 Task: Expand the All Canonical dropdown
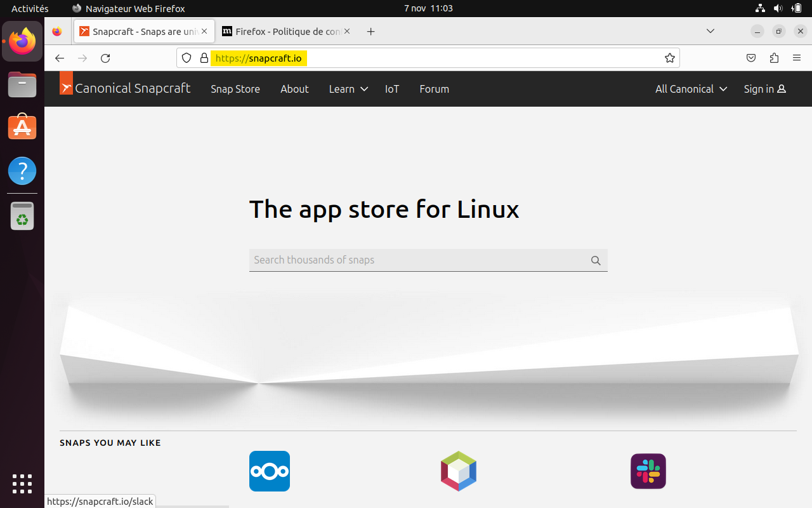[x=691, y=89]
